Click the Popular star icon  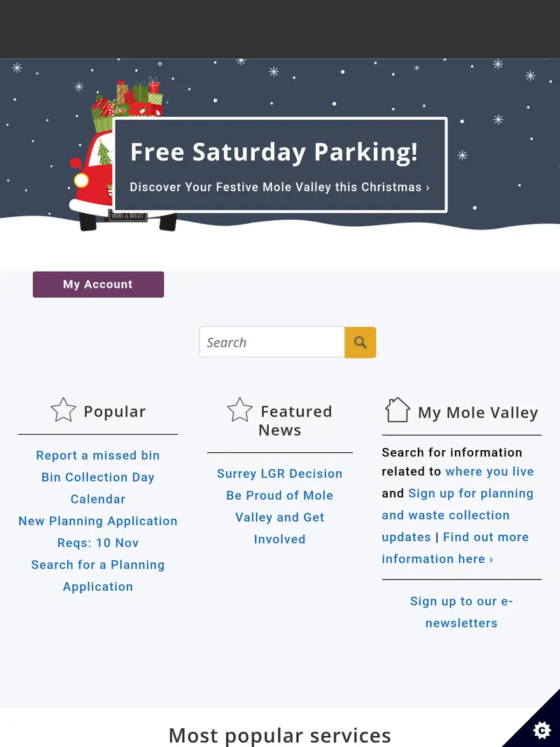63,410
